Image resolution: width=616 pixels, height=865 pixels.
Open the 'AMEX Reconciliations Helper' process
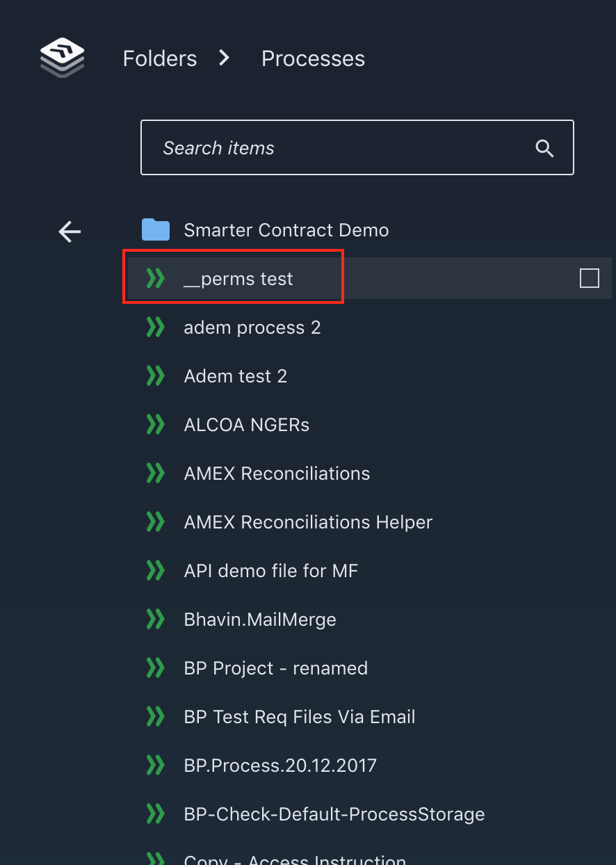pyautogui.click(x=308, y=522)
